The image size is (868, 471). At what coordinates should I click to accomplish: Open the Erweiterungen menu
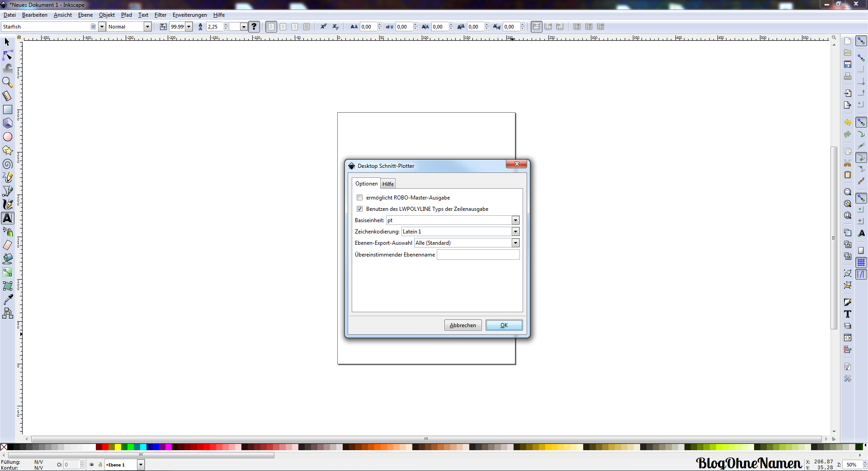189,15
